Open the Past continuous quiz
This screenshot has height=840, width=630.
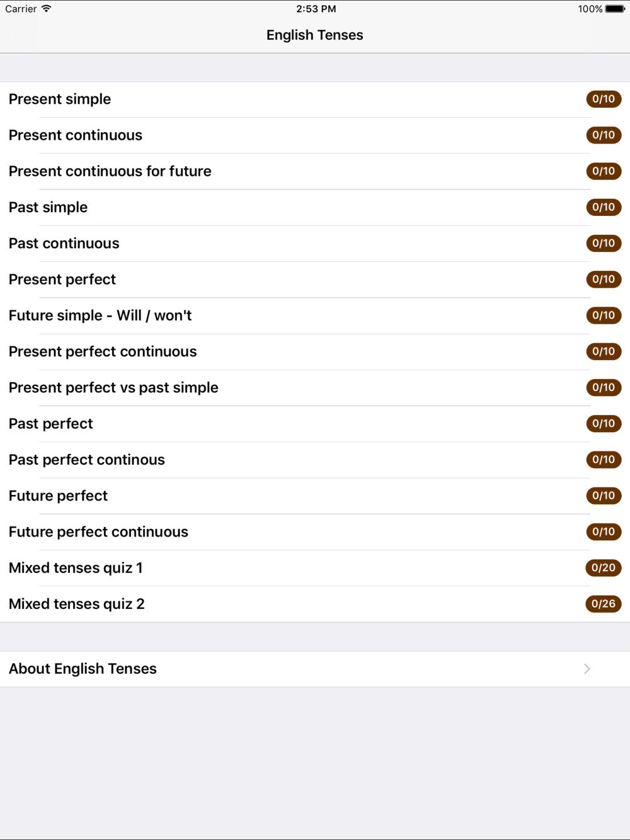[64, 244]
